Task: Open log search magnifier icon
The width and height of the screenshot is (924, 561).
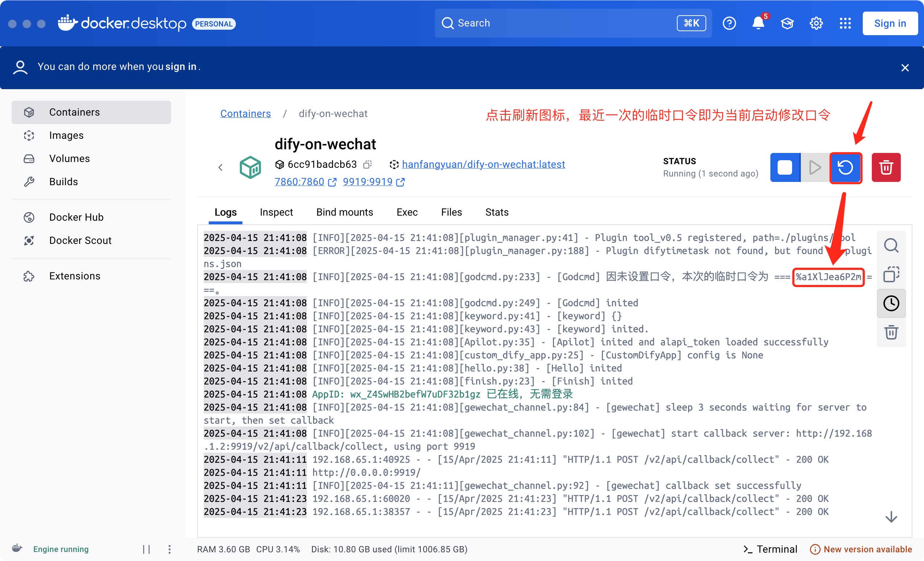Action: [x=891, y=246]
